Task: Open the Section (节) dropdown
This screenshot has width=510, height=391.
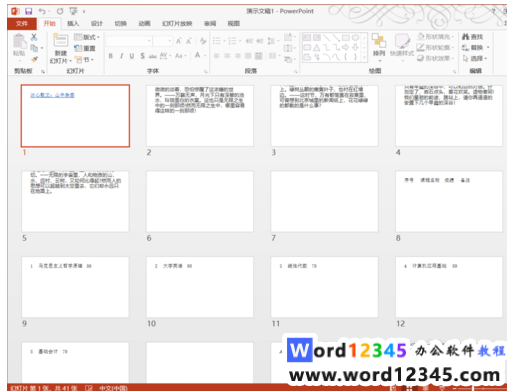Action: [84, 60]
